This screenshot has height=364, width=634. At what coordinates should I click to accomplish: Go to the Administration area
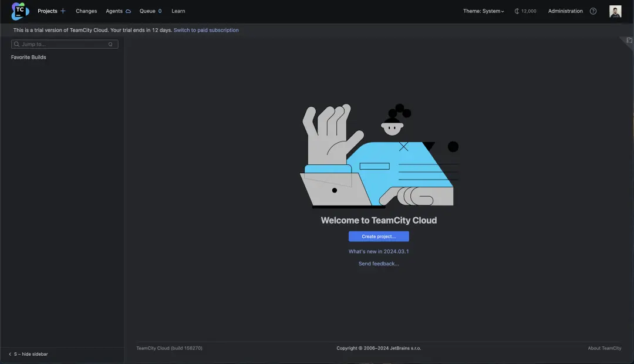pos(565,11)
